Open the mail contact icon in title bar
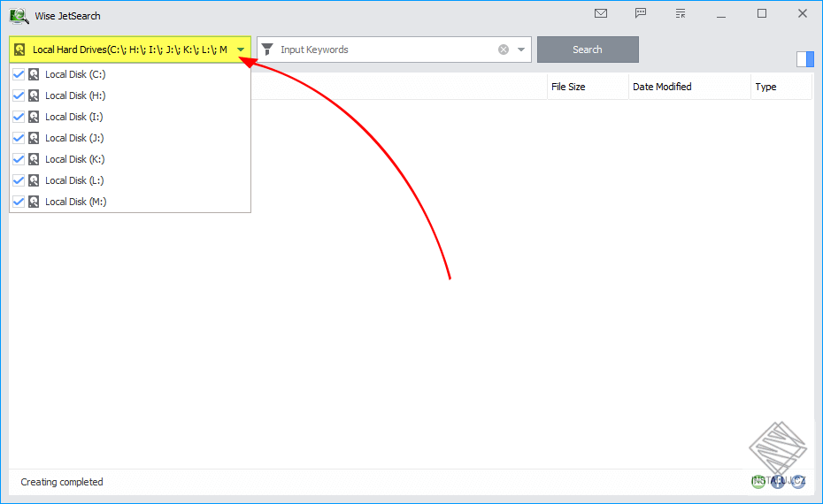The image size is (823, 504). (x=601, y=13)
